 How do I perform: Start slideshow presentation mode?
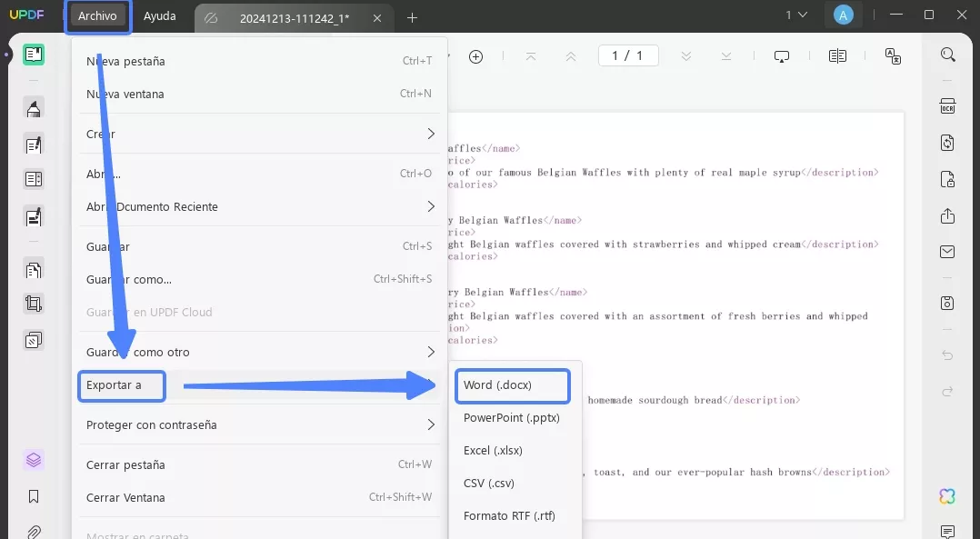(x=781, y=57)
